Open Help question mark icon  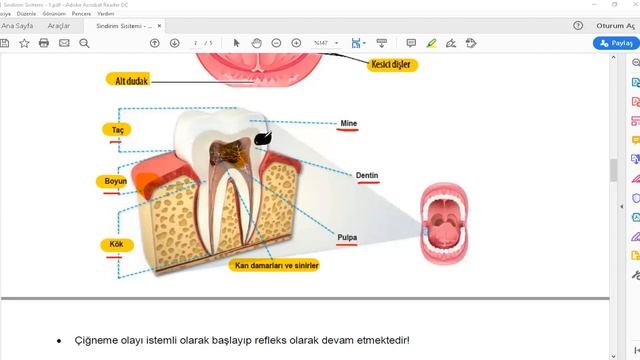pyautogui.click(x=578, y=25)
